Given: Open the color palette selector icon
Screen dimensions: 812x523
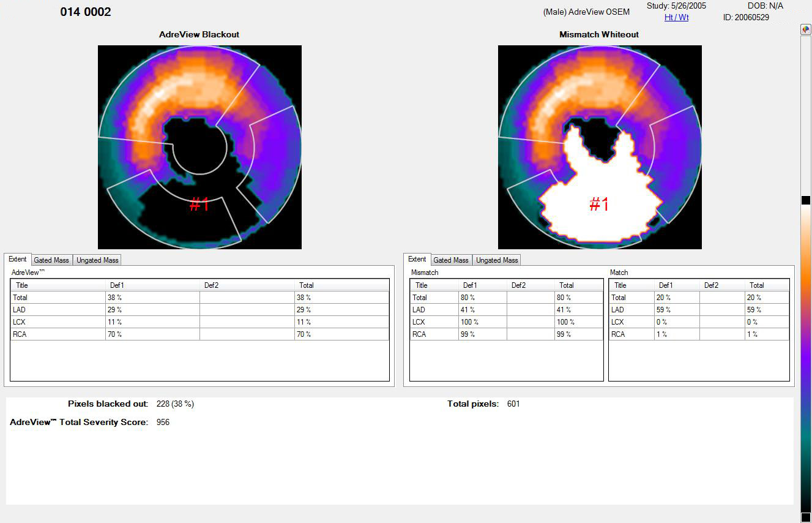Looking at the screenshot, I should (805, 29).
